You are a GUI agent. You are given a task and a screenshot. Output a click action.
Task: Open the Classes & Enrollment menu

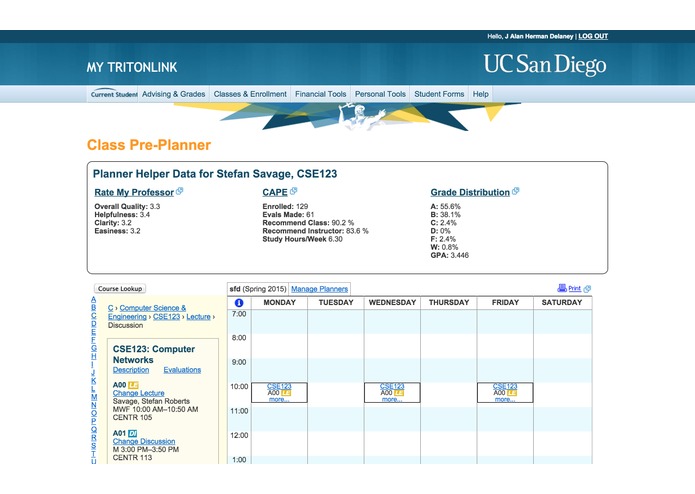(x=250, y=94)
